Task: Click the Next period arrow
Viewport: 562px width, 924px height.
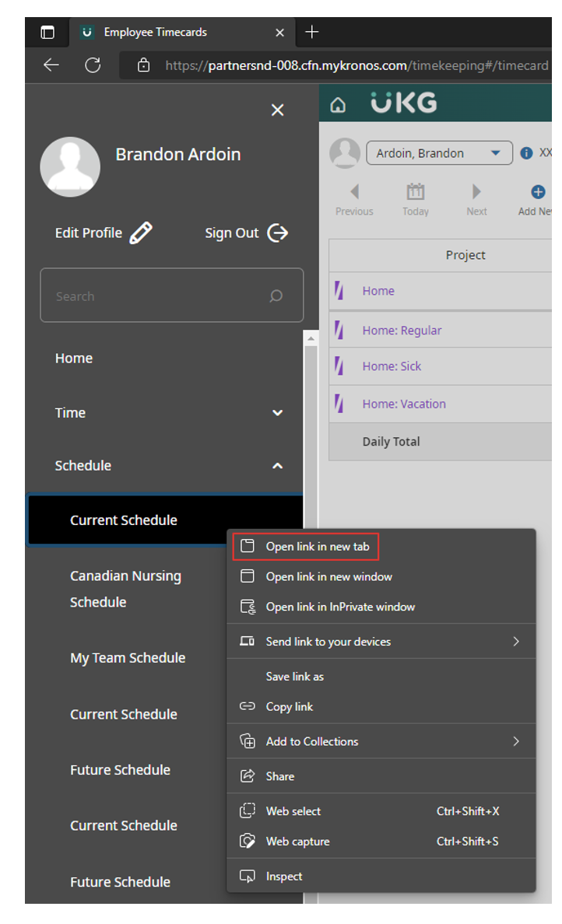Action: pyautogui.click(x=476, y=191)
